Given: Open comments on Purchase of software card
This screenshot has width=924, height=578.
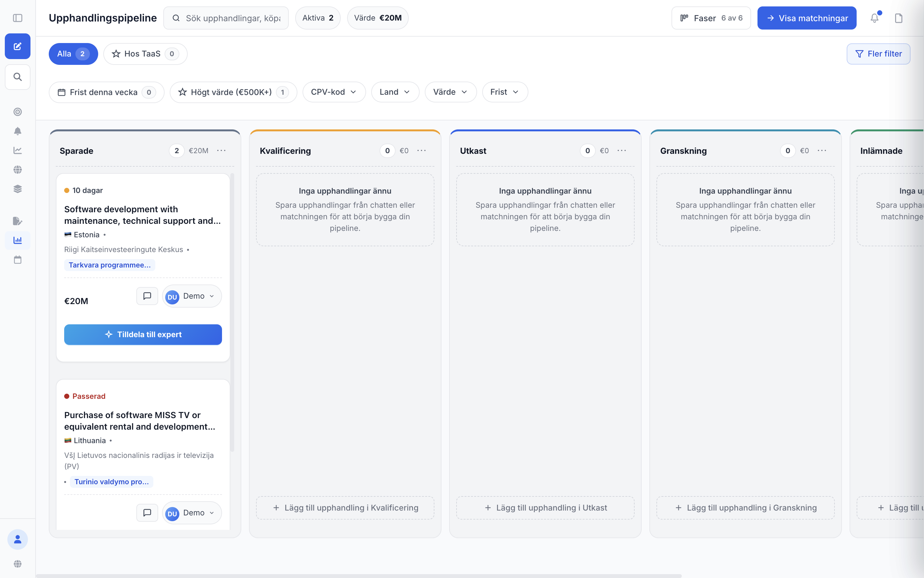Looking at the screenshot, I should 147,512.
